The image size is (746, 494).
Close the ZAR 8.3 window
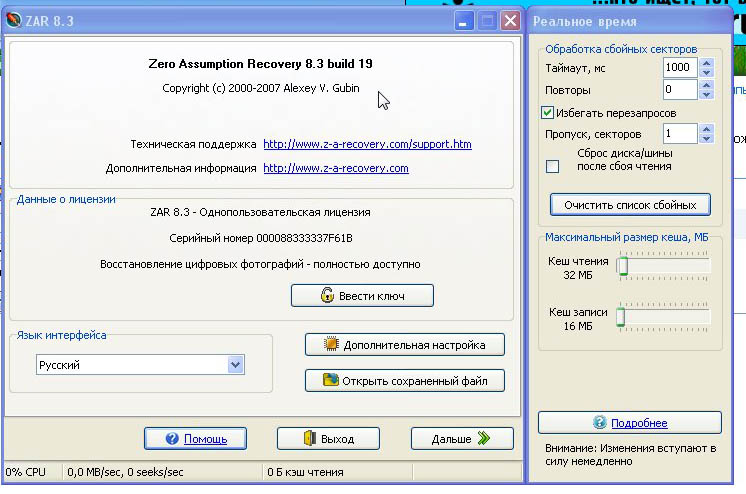click(510, 21)
